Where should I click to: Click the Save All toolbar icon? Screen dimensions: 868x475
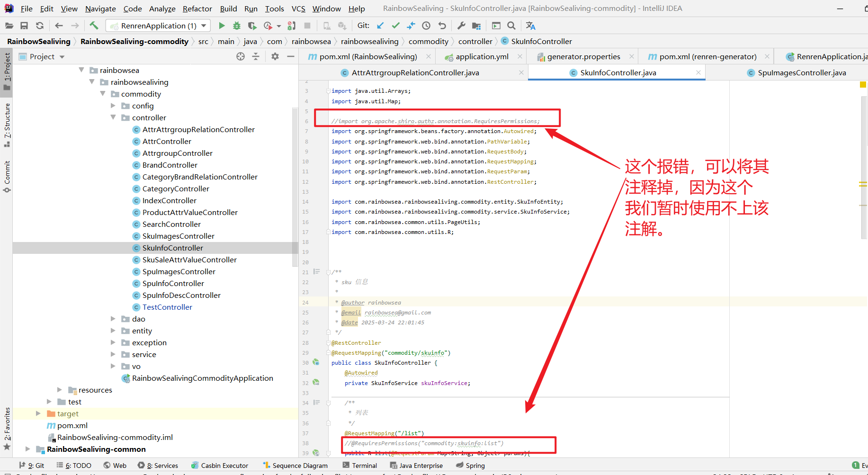click(24, 26)
